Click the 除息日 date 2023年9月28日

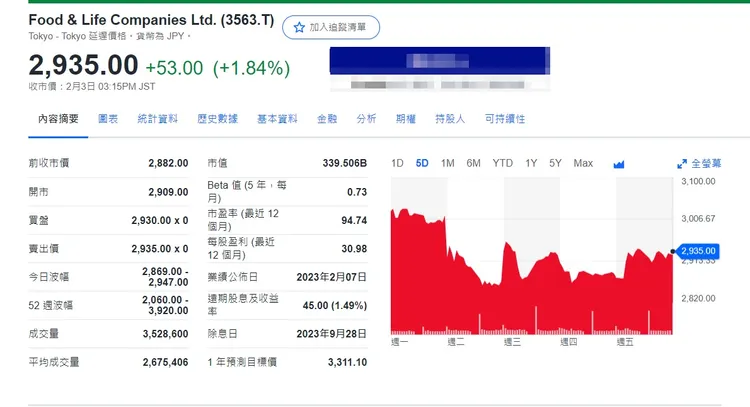[331, 334]
